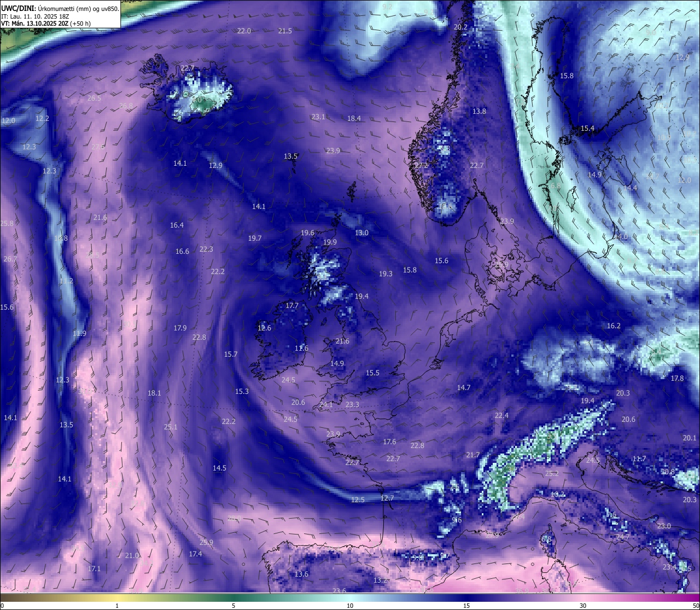Viewport: 700px width, 610px height.
Task: Click the map value 17.8
Action: pos(677,379)
